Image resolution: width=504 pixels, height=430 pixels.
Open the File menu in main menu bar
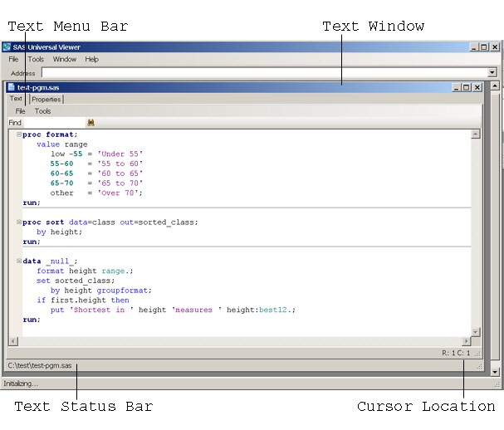point(13,59)
